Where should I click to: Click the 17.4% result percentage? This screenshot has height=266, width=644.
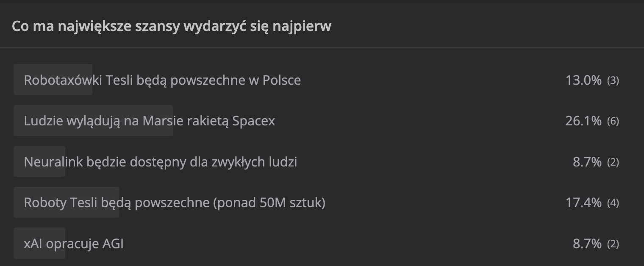(x=583, y=203)
